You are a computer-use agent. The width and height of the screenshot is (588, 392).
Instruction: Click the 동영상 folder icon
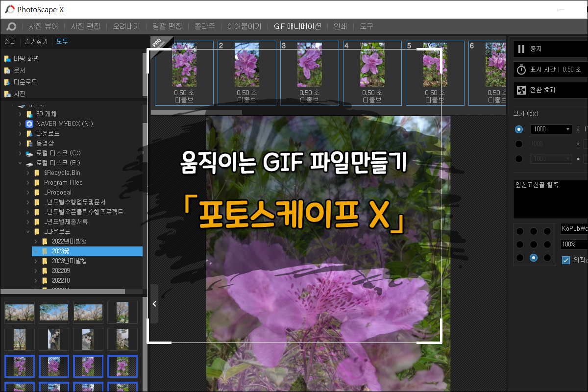pyautogui.click(x=29, y=143)
